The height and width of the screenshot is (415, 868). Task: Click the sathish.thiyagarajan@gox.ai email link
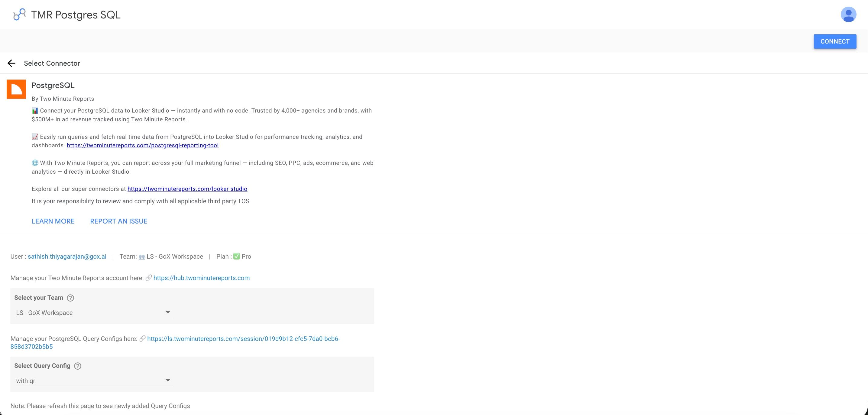[x=66, y=256]
